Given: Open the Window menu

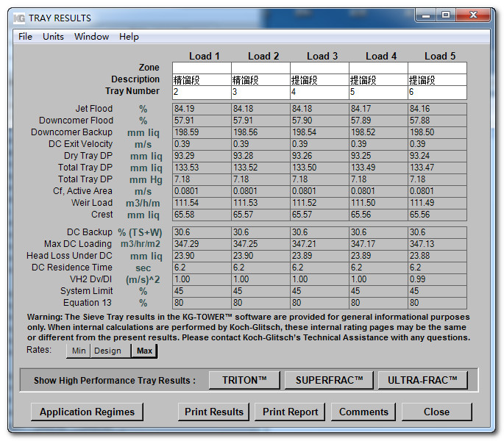Looking at the screenshot, I should [x=92, y=37].
